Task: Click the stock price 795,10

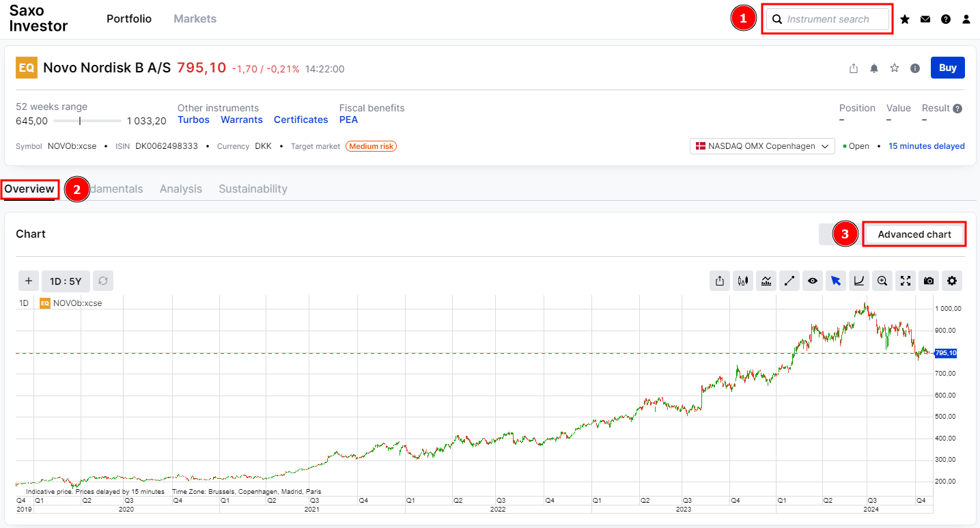Action: click(201, 68)
